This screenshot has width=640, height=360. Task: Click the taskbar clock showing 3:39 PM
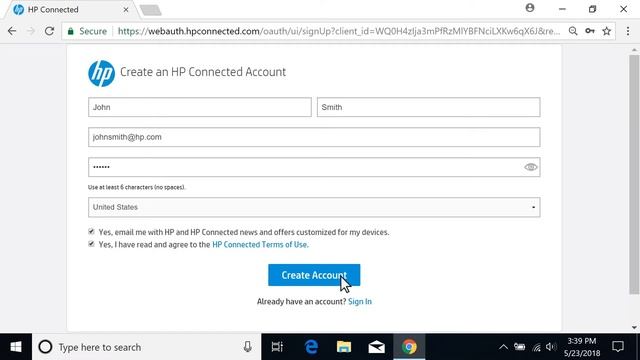[582, 347]
